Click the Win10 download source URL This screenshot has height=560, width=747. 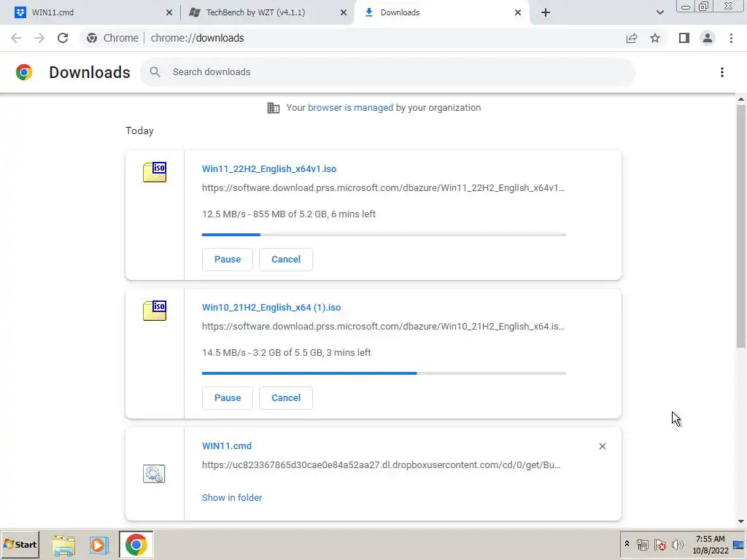click(384, 327)
